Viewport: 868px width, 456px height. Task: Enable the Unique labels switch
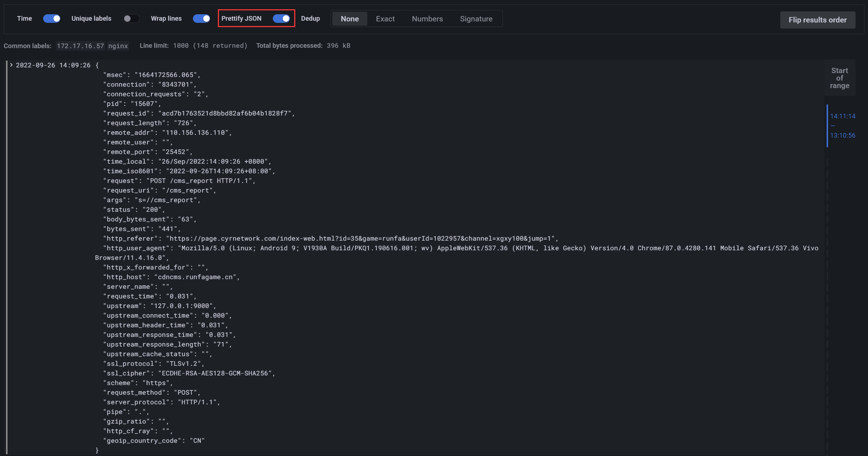tap(131, 19)
